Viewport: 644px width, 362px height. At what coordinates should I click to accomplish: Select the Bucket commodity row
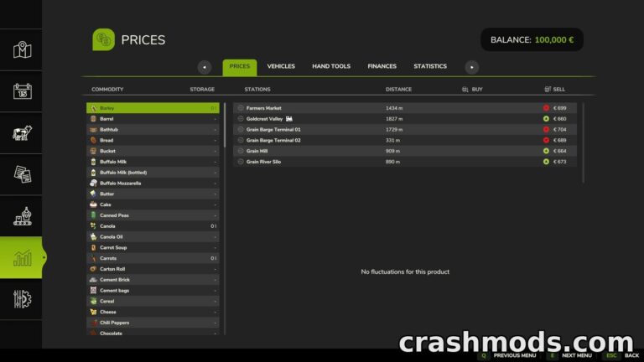pos(153,151)
